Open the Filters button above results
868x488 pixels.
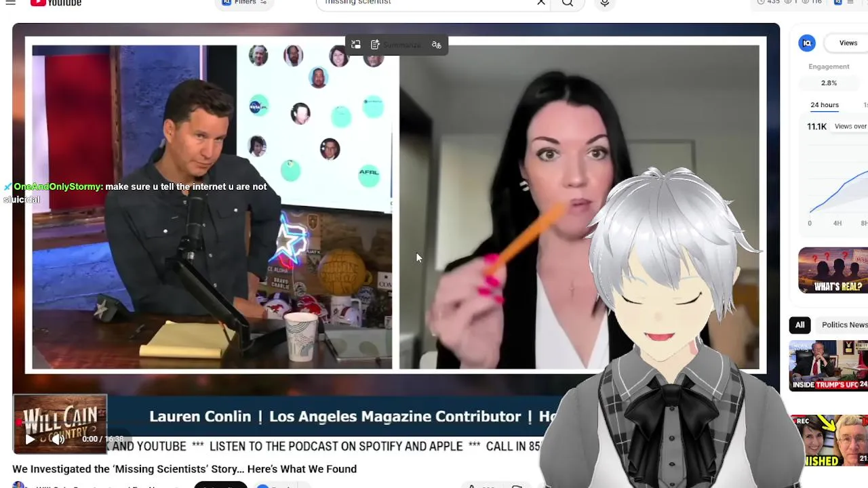pos(245,3)
